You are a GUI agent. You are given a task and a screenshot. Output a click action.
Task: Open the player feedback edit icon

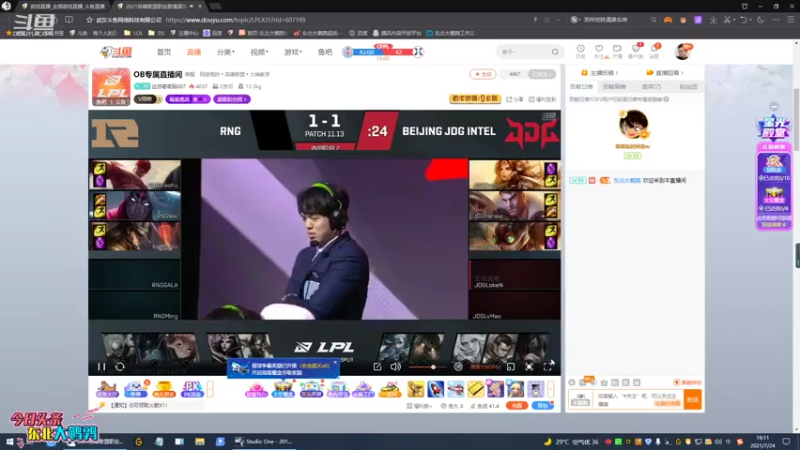[x=377, y=366]
